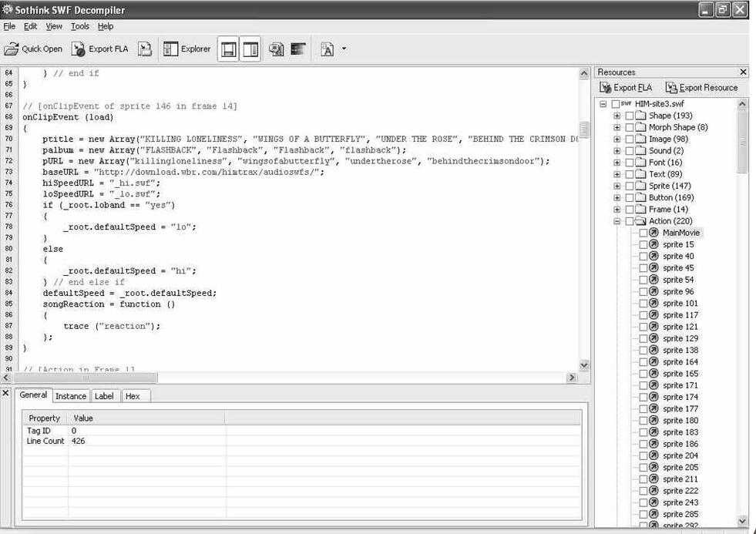Click the export resource icon beside Export FLA
The width and height of the screenshot is (756, 534).
145,49
